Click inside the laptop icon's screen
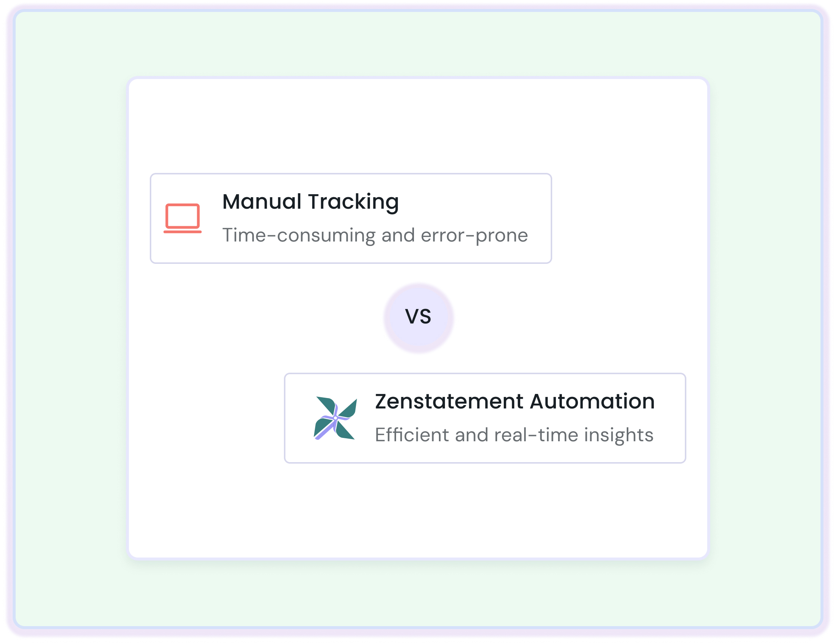This screenshot has height=644, width=835. [x=182, y=216]
